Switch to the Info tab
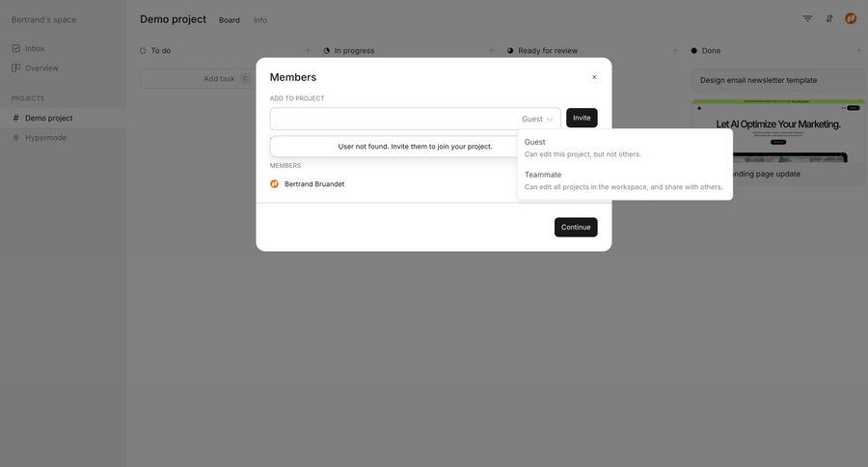This screenshot has width=868, height=467. 260,20
